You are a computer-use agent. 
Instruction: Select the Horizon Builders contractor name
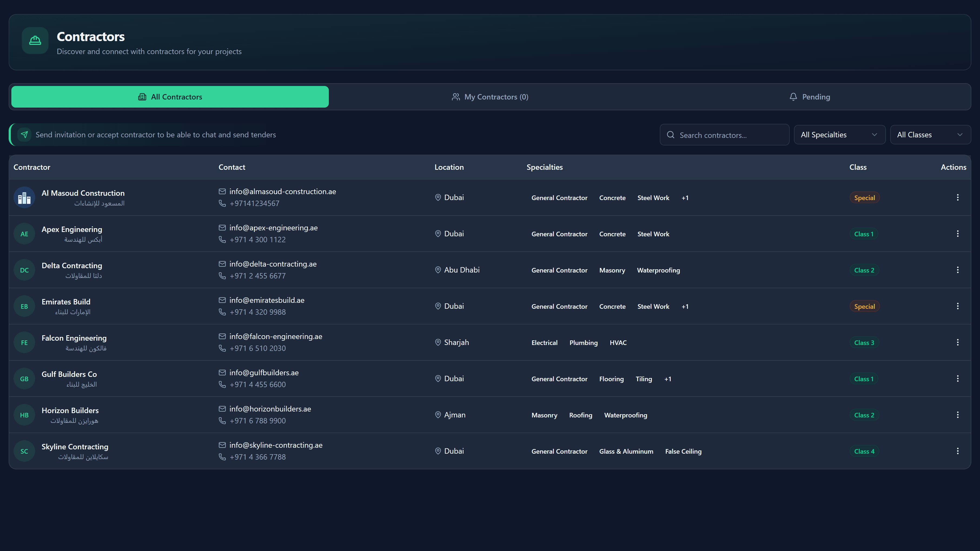point(70,410)
